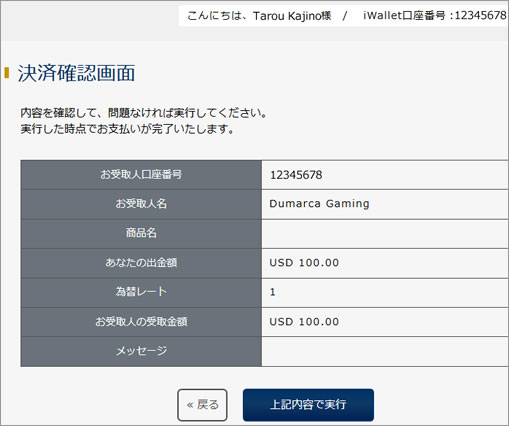
Task: Click the メッセージ row label
Action: click(141, 351)
